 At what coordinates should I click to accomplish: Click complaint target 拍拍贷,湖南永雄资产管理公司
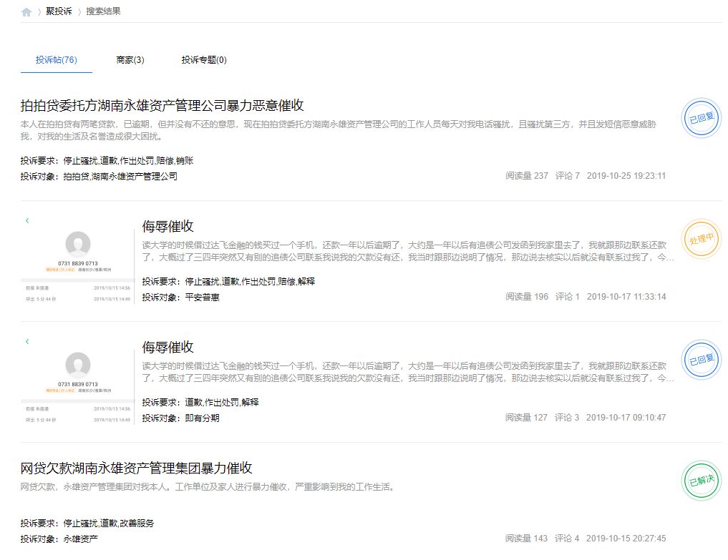pyautogui.click(x=120, y=177)
